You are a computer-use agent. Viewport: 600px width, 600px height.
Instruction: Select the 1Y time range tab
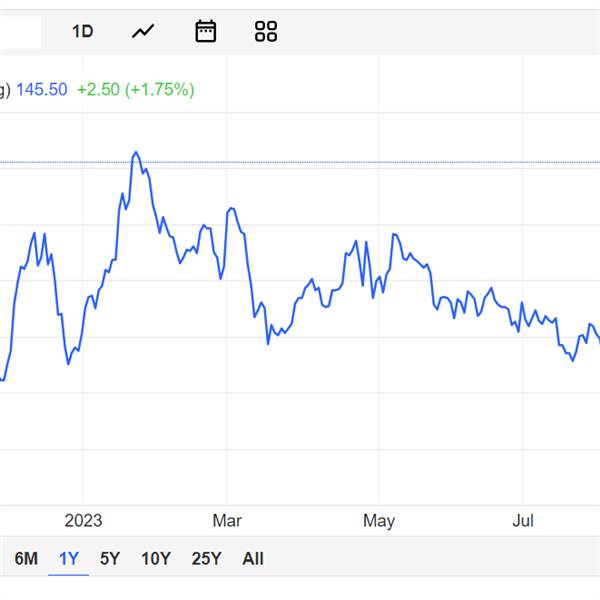[x=69, y=559]
